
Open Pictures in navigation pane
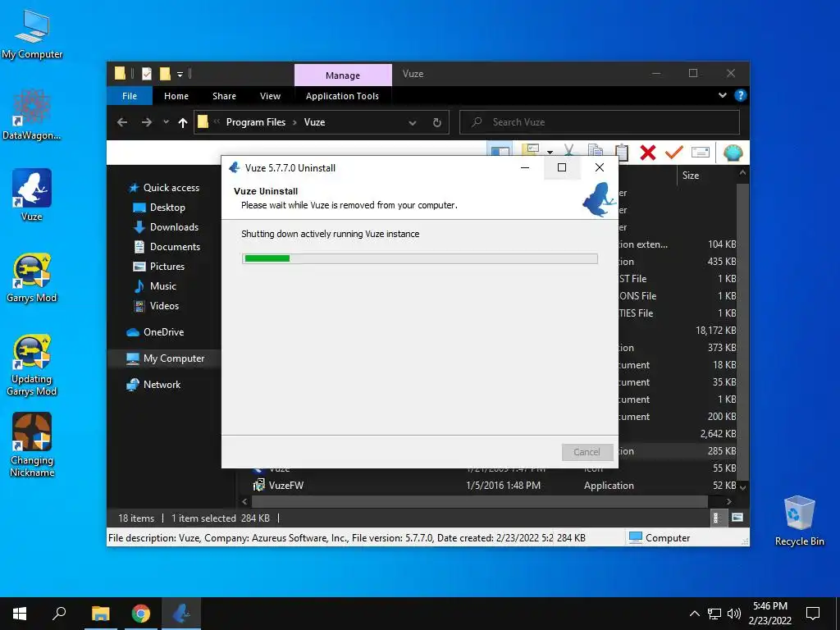pos(167,267)
